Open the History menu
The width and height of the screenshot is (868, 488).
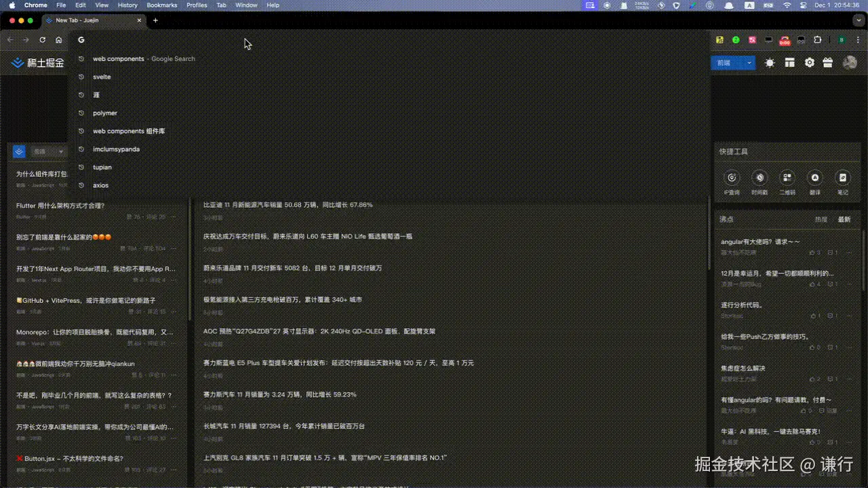click(127, 5)
